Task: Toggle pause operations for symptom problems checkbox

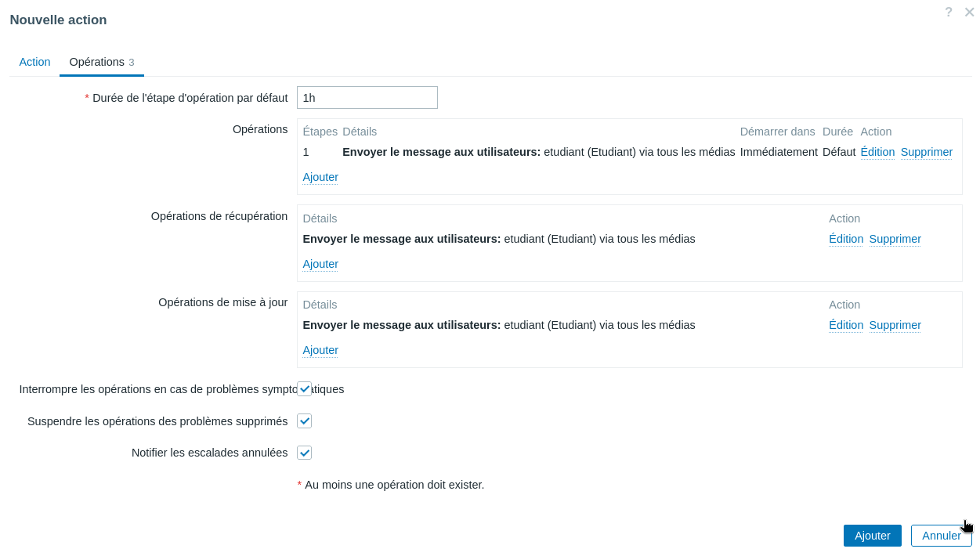Action: click(305, 389)
